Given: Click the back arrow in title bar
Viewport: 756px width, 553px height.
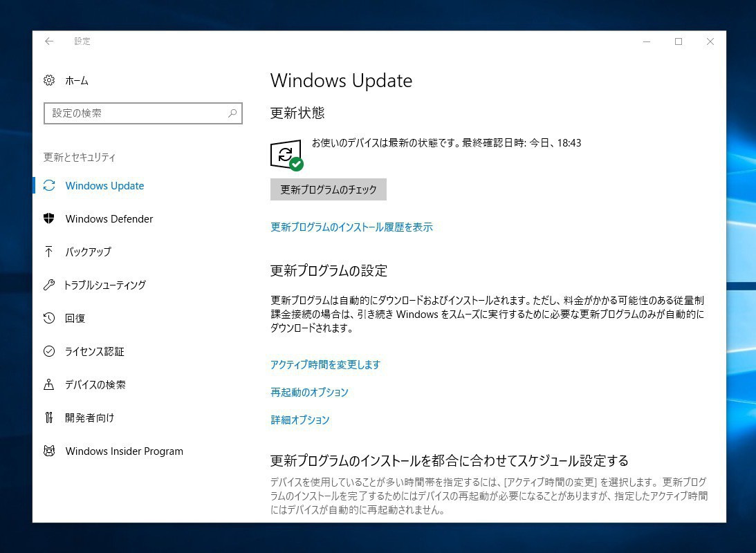Looking at the screenshot, I should coord(48,41).
